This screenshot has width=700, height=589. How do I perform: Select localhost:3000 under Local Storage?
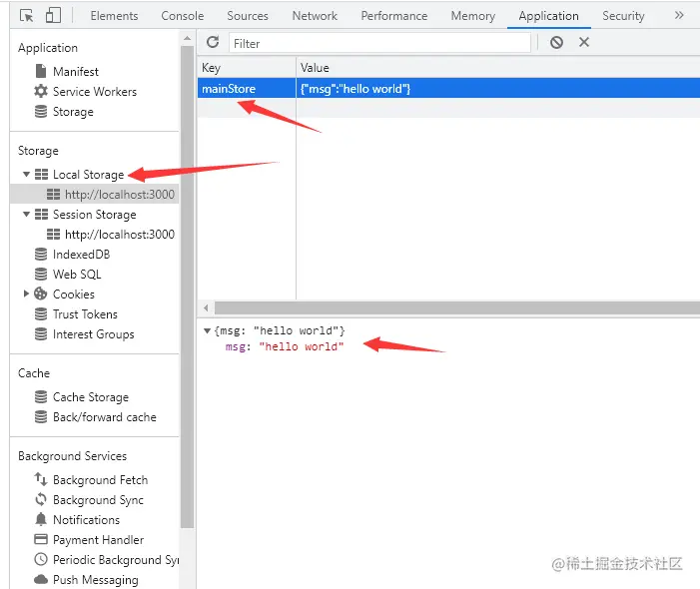[120, 195]
